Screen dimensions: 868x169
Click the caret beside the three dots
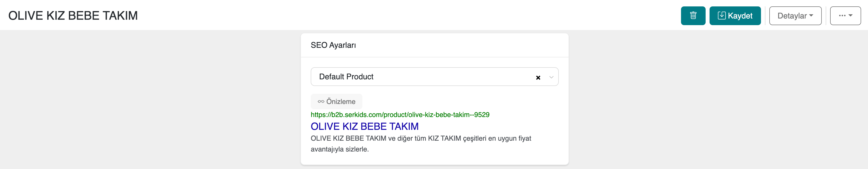(851, 16)
